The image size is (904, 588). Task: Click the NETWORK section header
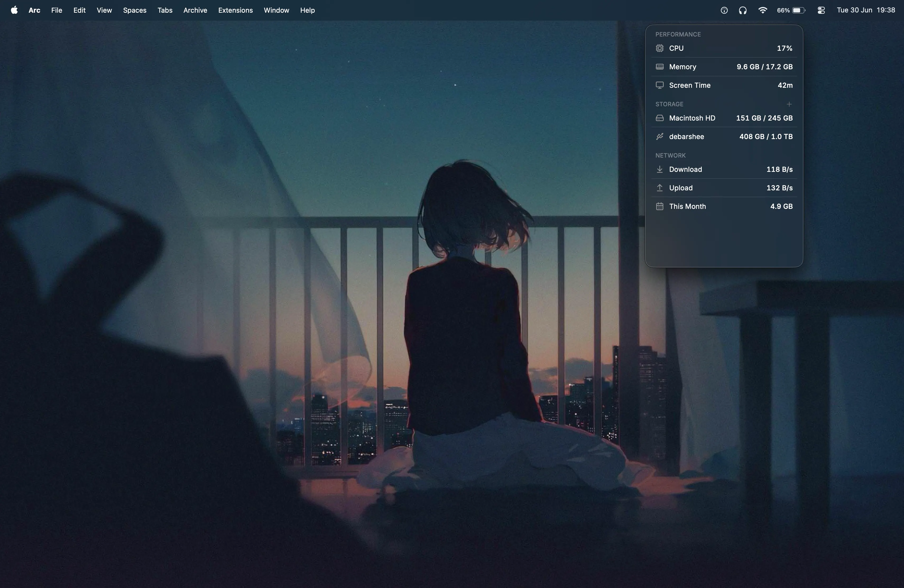tap(670, 155)
